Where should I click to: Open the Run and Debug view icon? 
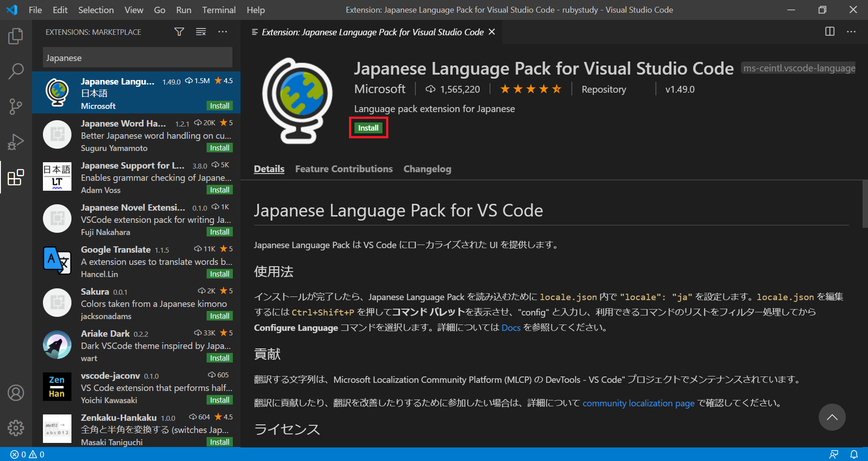click(x=16, y=142)
